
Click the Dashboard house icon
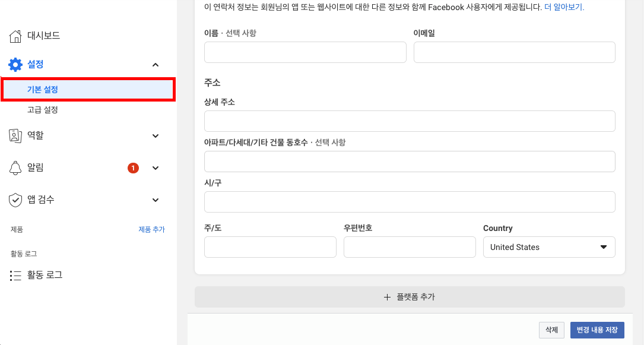(16, 36)
